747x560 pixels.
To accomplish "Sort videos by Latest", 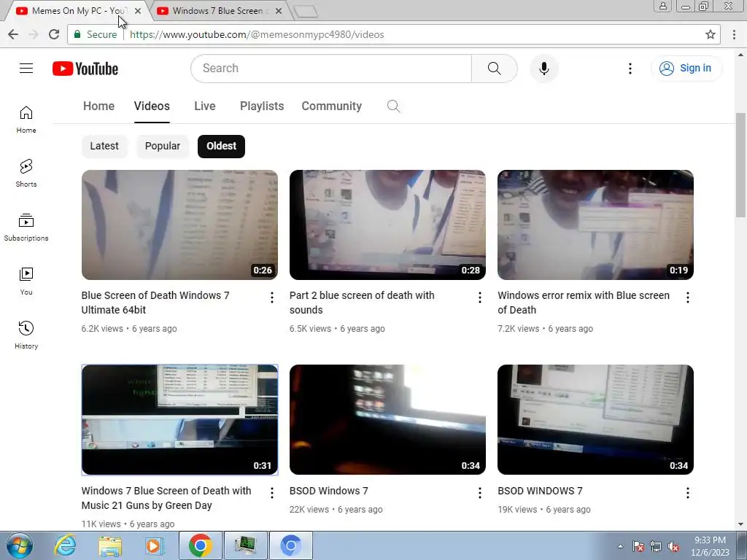I will 104,146.
